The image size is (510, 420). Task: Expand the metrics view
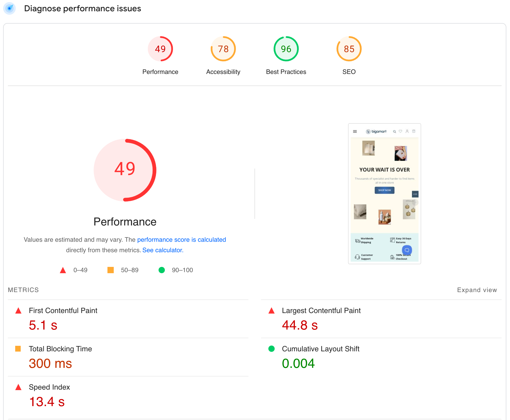point(477,290)
